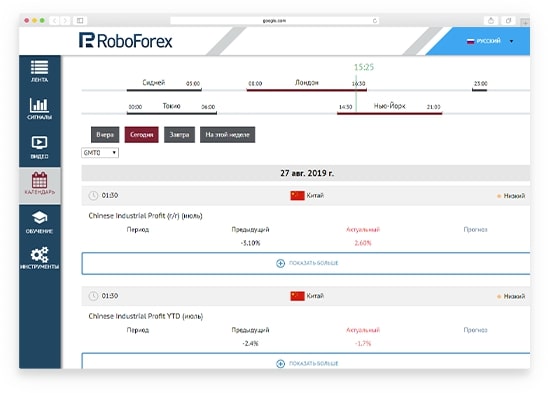This screenshot has width=548, height=393.
Task: Click the Лондон session bar
Action: point(307,90)
